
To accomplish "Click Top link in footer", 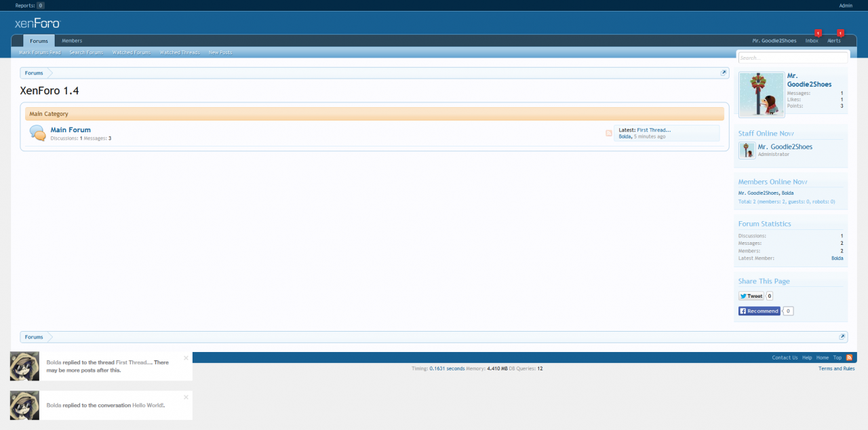I will 837,357.
